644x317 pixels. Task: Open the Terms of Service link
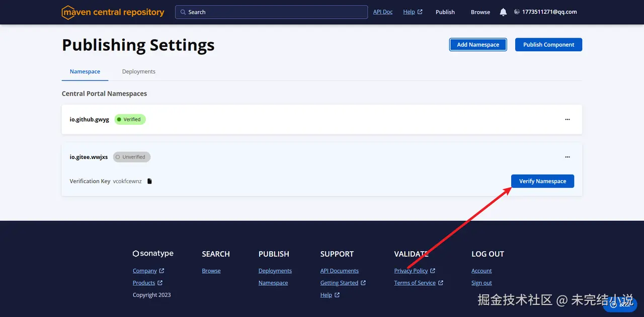point(419,283)
